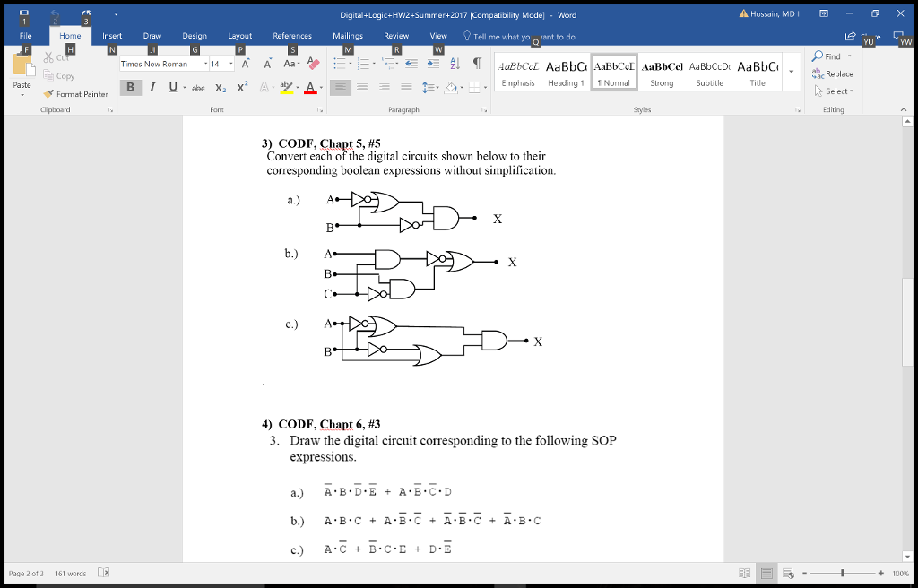
Task: Apply the Subtitle style
Action: (710, 72)
